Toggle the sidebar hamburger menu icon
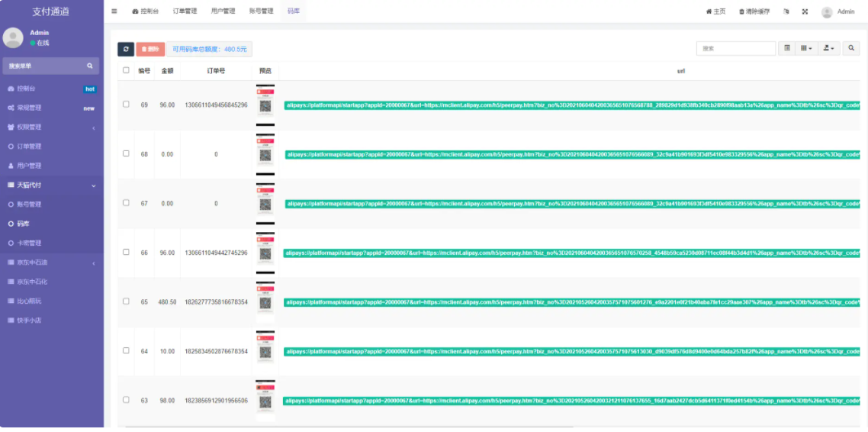Viewport: 868px width, 432px height. pyautogui.click(x=114, y=11)
